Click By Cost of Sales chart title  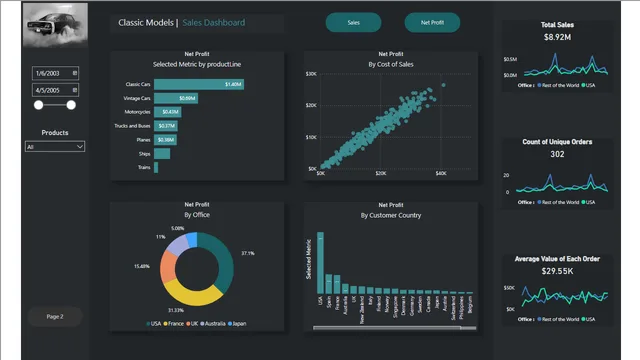(391, 64)
